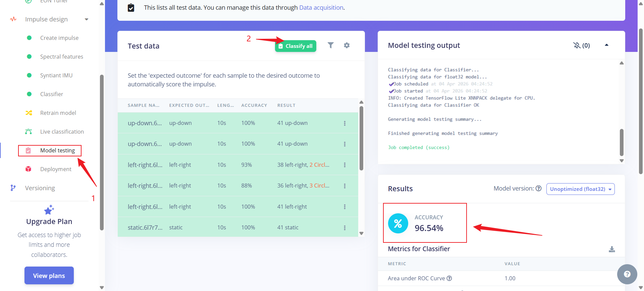Click 'Job completed (success)' log line
Screen dimensions: 644x291
click(419, 147)
